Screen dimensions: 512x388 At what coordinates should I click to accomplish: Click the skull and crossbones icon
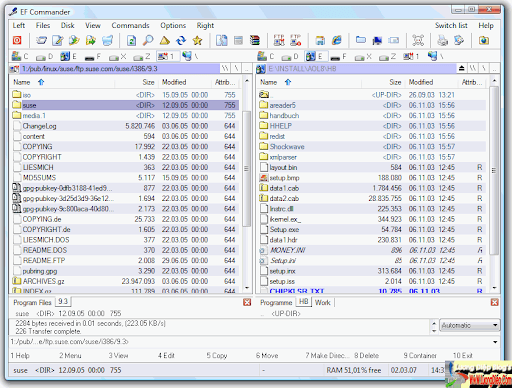click(418, 40)
